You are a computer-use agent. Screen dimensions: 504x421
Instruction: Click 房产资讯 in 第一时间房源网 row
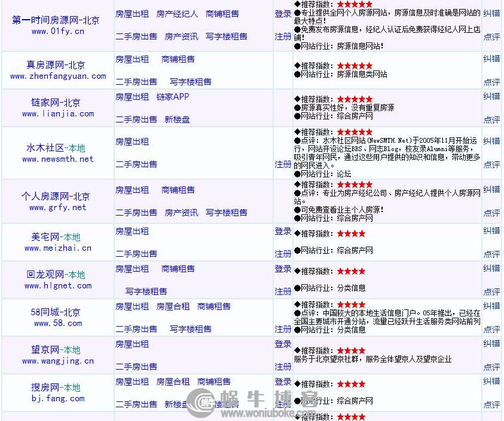coord(181,36)
